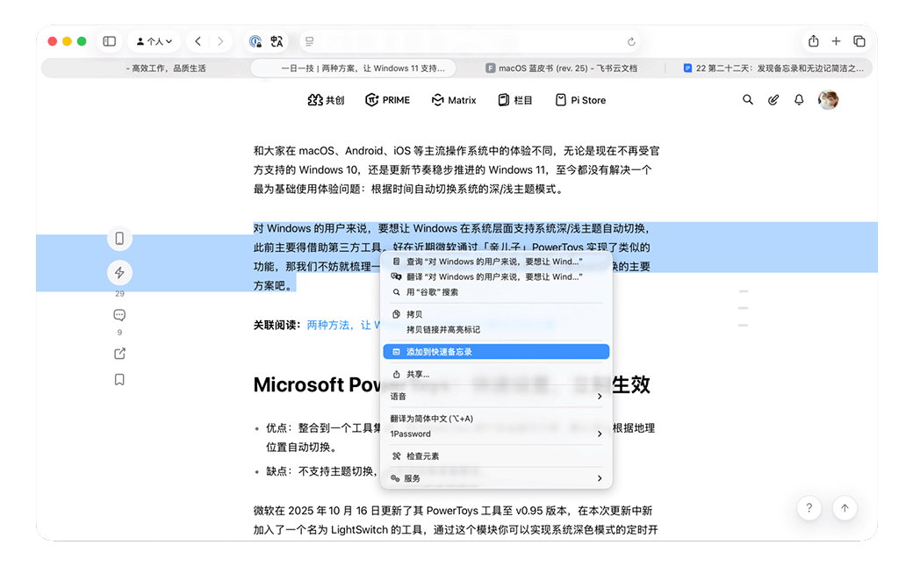Choose 共享… in the context menu
This screenshot has height=588, width=913.
(496, 375)
